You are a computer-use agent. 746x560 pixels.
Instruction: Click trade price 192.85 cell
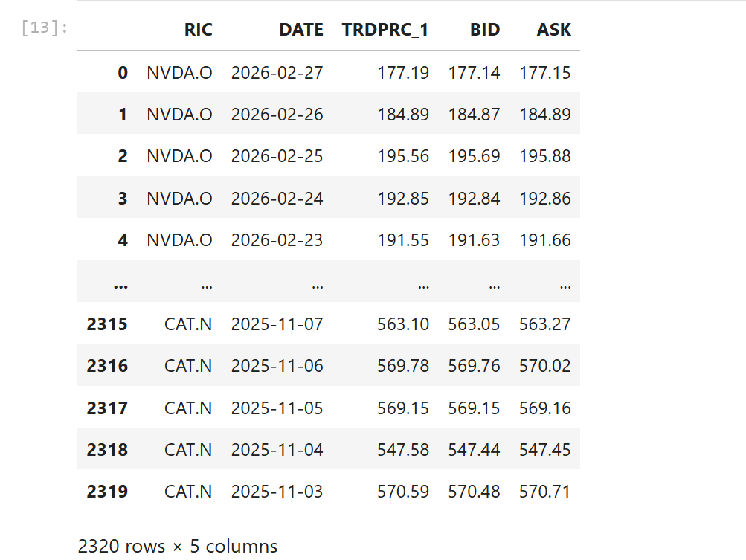403,198
